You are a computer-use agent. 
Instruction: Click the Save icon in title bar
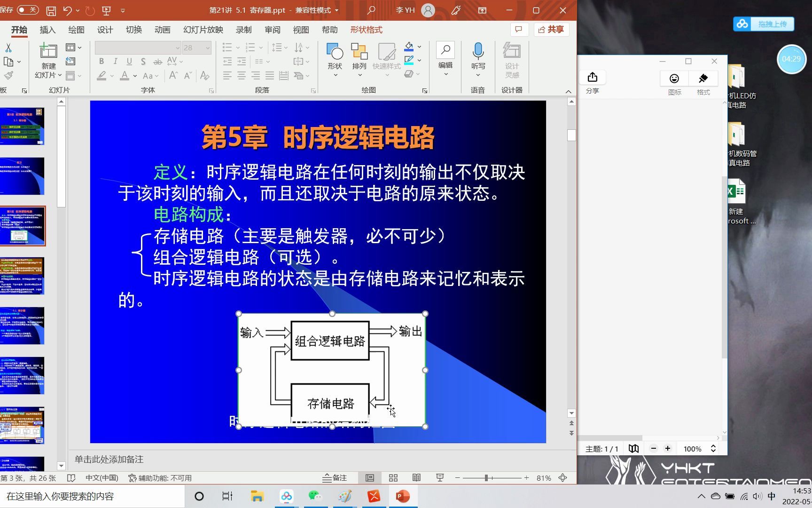51,10
